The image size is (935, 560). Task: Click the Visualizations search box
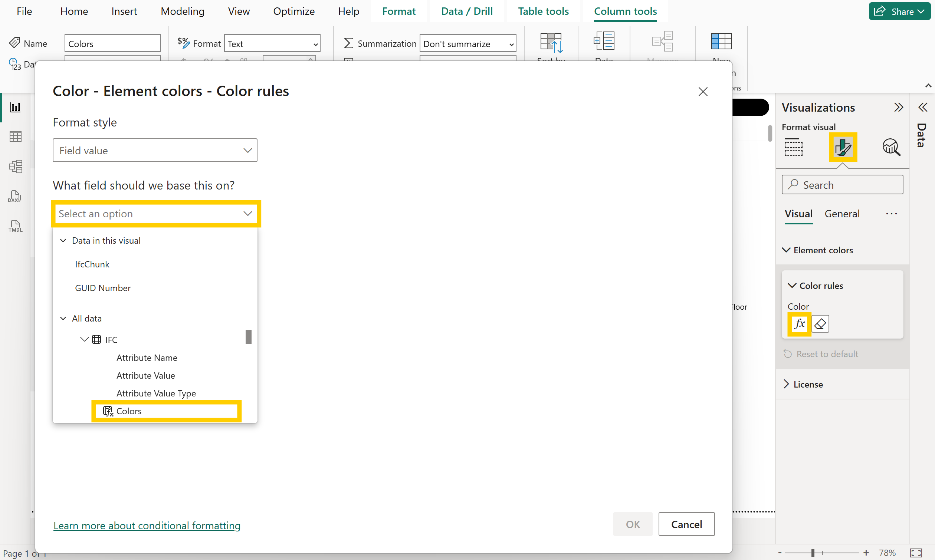click(x=842, y=185)
